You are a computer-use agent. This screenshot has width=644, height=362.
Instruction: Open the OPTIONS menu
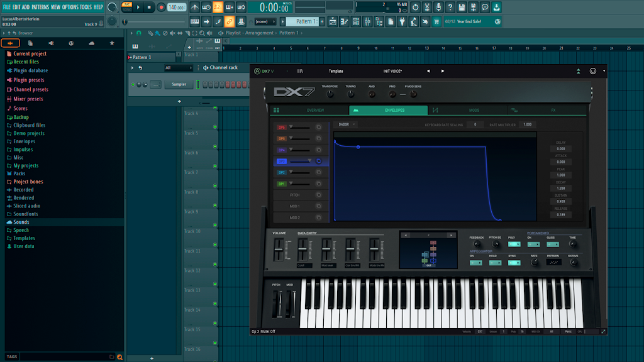pos(70,7)
